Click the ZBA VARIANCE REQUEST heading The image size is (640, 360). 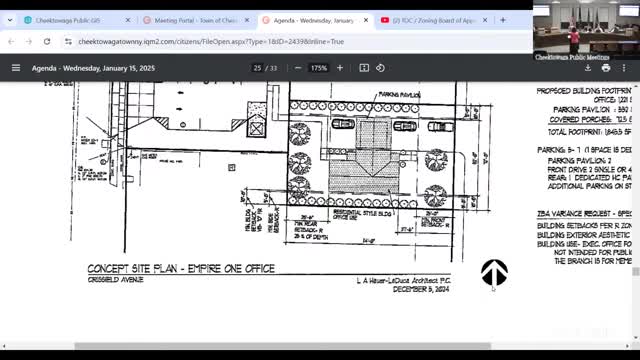pyautogui.click(x=584, y=214)
